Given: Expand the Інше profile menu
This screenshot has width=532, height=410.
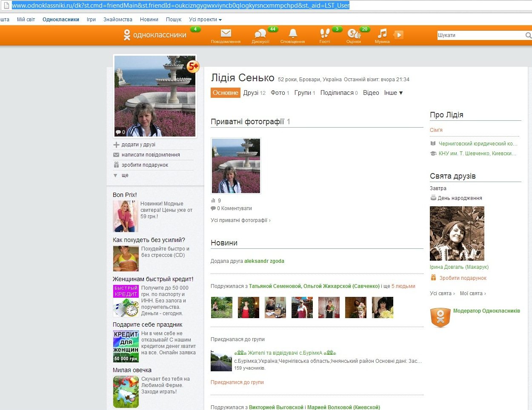Looking at the screenshot, I should tap(393, 93).
